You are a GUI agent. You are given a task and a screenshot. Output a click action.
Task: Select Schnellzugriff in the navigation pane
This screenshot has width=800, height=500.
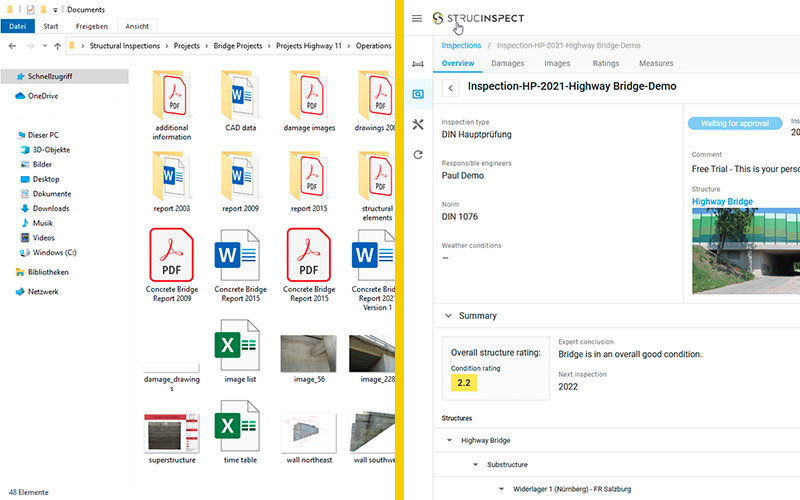pyautogui.click(x=64, y=77)
